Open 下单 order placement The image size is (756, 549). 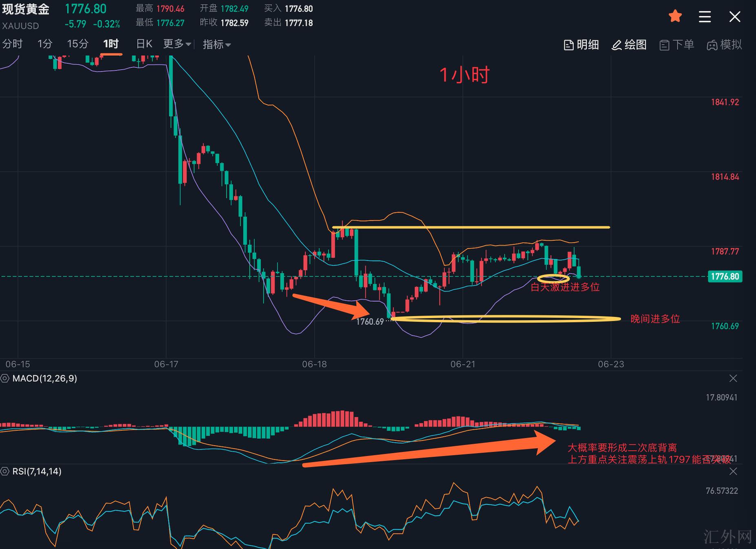(676, 44)
